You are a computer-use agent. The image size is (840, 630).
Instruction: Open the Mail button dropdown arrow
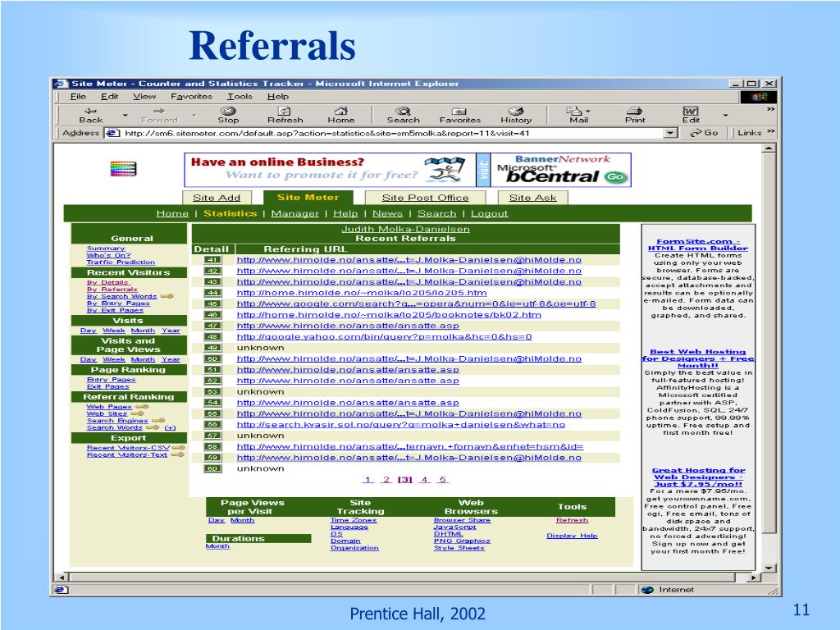(x=588, y=111)
